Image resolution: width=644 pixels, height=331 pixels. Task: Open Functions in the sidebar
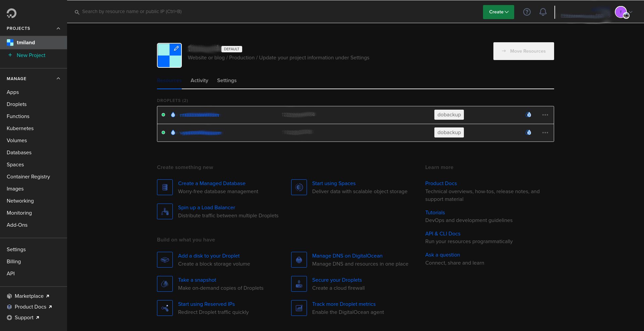tap(18, 116)
